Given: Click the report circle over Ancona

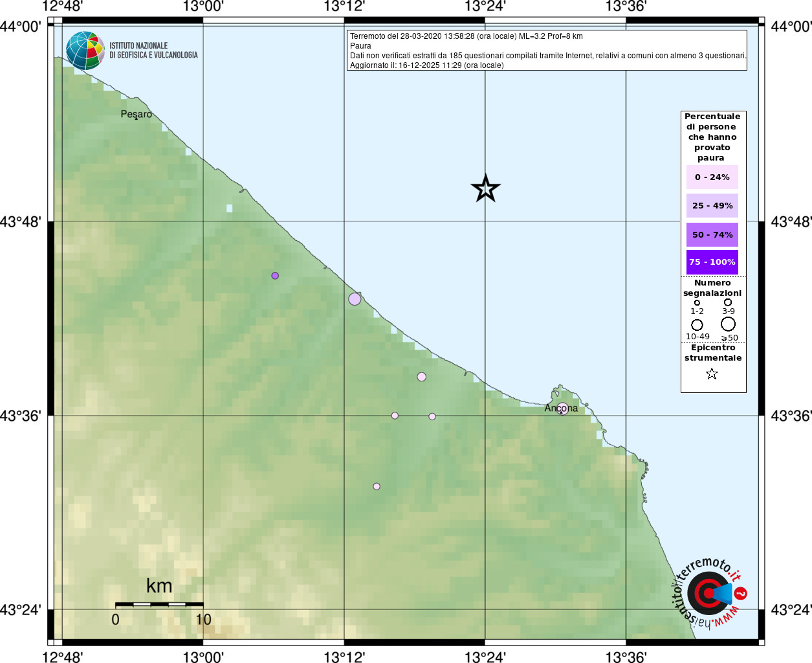Looking at the screenshot, I should [x=563, y=408].
